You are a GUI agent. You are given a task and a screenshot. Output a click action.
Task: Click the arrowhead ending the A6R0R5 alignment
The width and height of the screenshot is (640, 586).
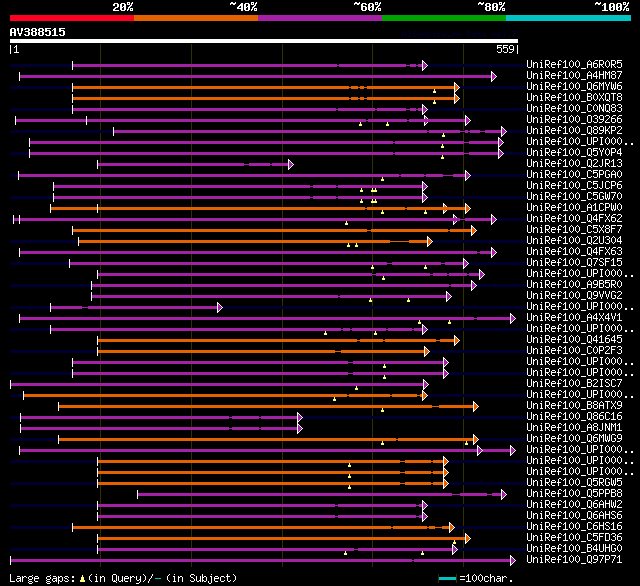[425, 65]
